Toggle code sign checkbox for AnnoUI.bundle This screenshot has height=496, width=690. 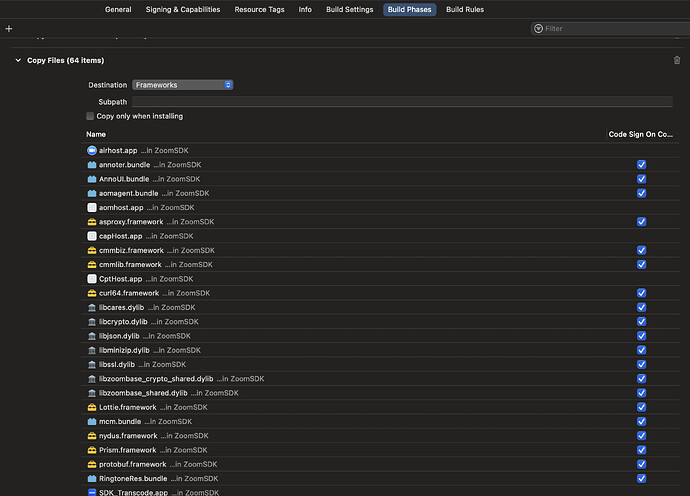(x=641, y=179)
